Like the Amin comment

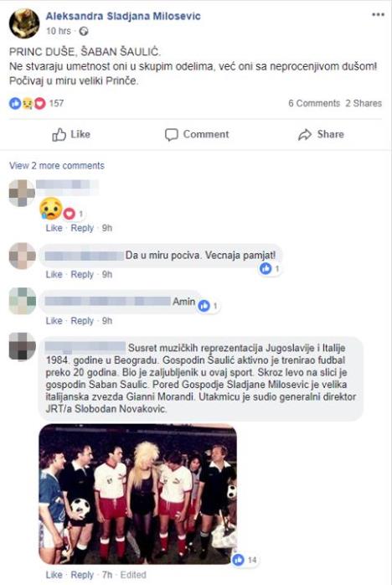(x=54, y=321)
